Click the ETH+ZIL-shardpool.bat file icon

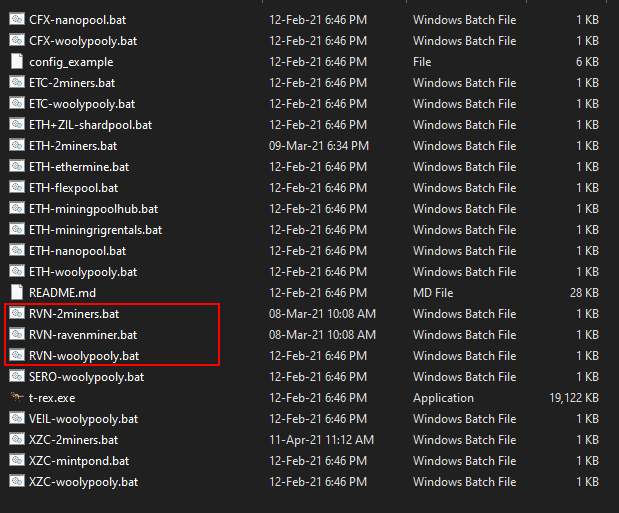point(17,125)
